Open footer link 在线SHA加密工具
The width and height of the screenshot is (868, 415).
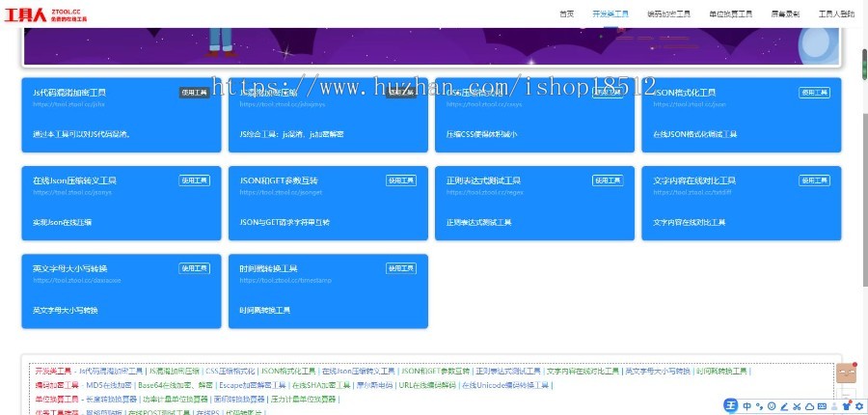point(321,385)
